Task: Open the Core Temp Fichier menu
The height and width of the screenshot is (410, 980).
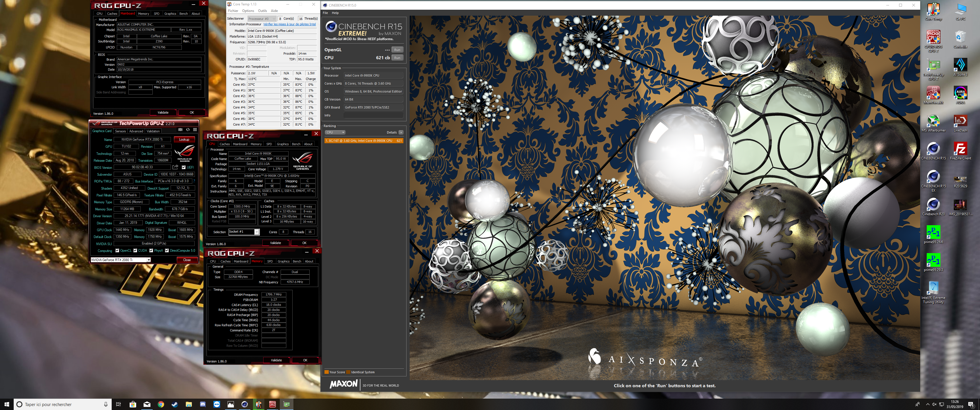Action: pos(233,11)
